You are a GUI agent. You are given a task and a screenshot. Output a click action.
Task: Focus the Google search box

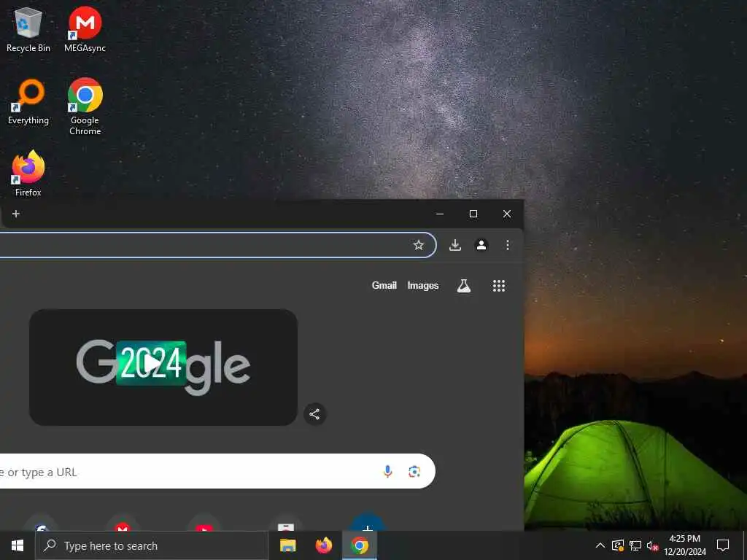(217, 471)
